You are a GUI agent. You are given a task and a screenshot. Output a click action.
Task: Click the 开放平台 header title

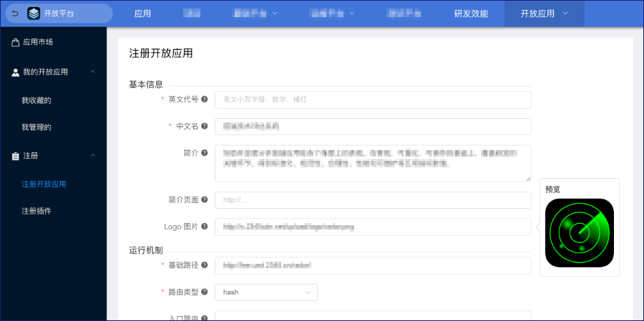point(59,14)
